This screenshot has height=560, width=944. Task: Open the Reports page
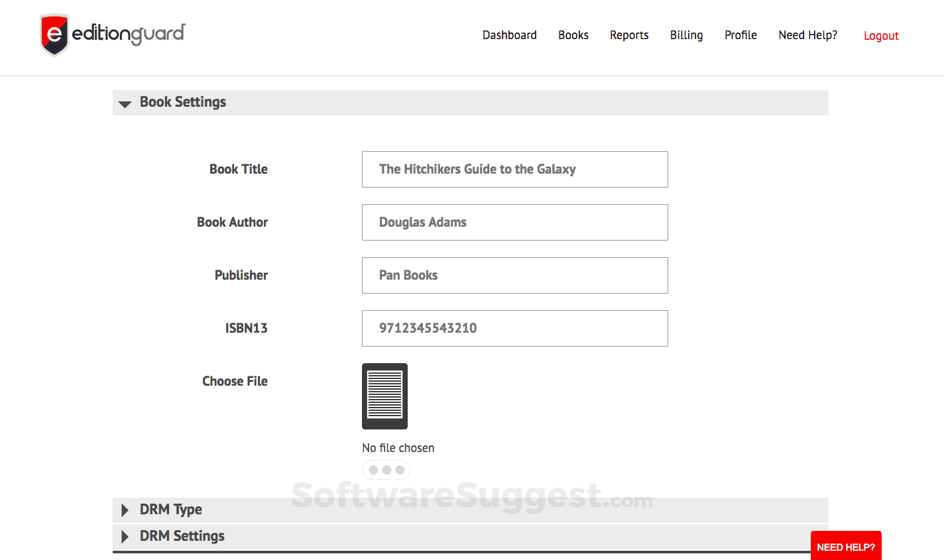click(628, 35)
